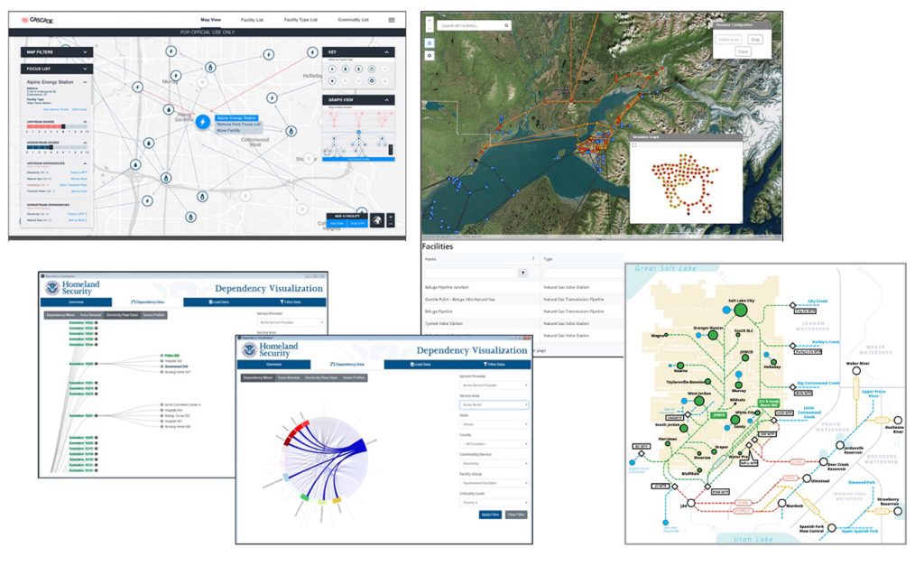The image size is (924, 566).
Task: Open the Service Provider dropdown in the front window
Action: click(494, 385)
